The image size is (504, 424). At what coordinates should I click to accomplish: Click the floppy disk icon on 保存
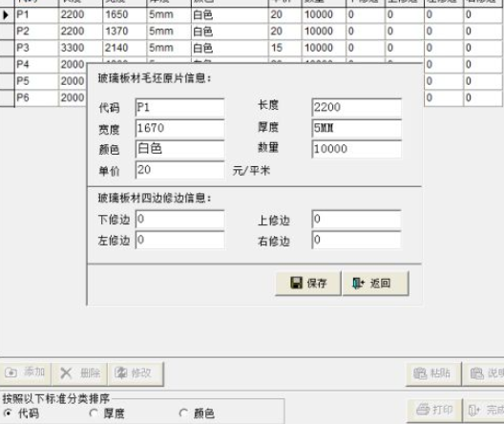(x=296, y=283)
